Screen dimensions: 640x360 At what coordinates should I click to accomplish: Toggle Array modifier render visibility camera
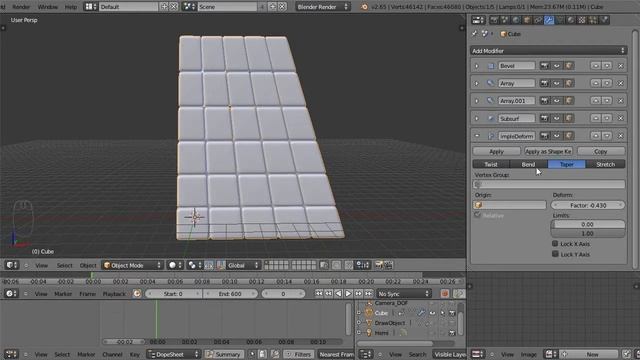pos(544,83)
